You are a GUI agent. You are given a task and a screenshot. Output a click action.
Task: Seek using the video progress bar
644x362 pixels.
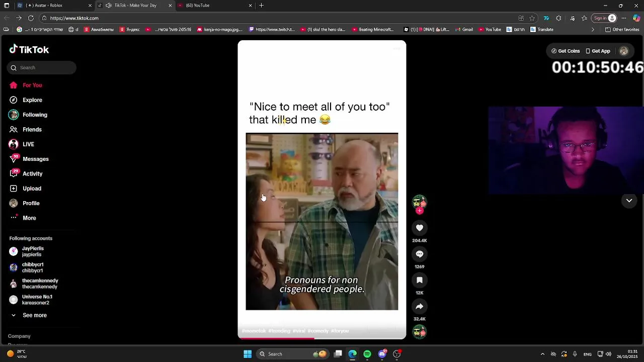[x=322, y=338]
